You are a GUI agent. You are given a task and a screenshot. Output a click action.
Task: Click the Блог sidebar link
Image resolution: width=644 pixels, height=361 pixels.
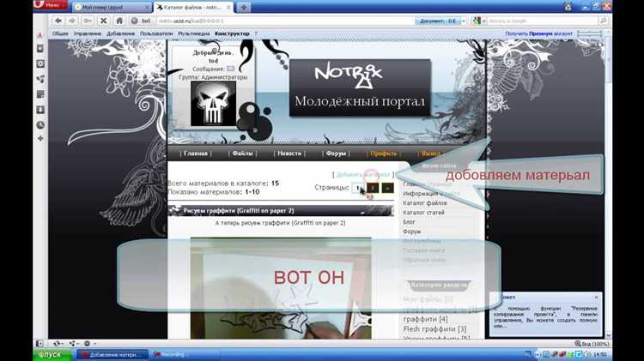click(409, 222)
